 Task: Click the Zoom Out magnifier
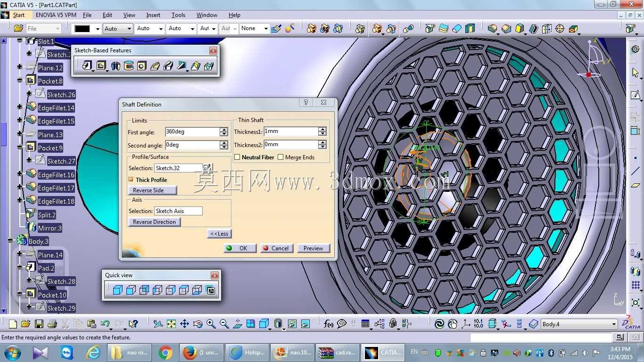(x=224, y=324)
